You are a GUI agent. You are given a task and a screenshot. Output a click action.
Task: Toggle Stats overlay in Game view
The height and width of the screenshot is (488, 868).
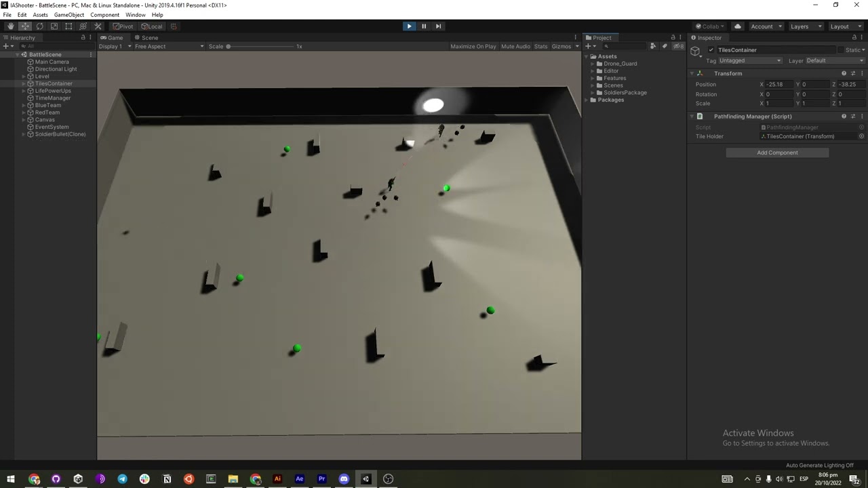pyautogui.click(x=540, y=47)
